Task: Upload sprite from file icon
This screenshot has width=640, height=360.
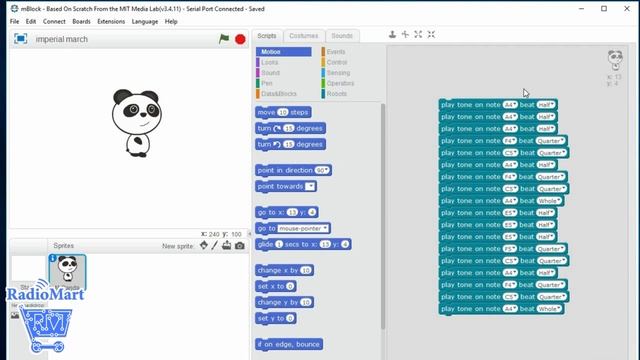Action: pos(227,245)
